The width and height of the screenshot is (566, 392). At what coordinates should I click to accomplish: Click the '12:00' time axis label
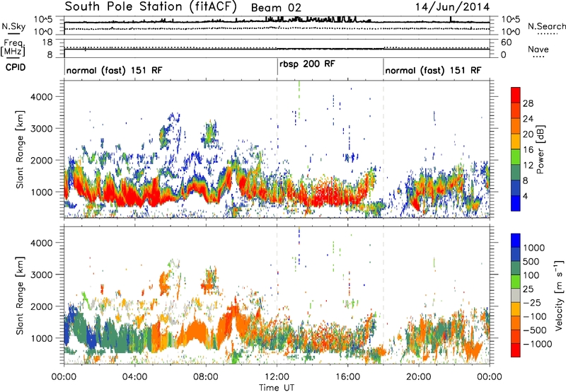pyautogui.click(x=277, y=377)
